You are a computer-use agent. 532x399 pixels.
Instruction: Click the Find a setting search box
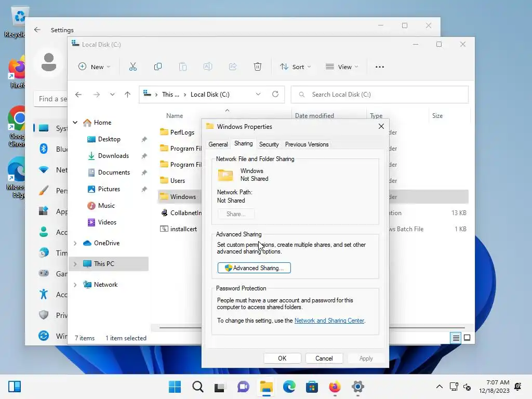pos(51,99)
